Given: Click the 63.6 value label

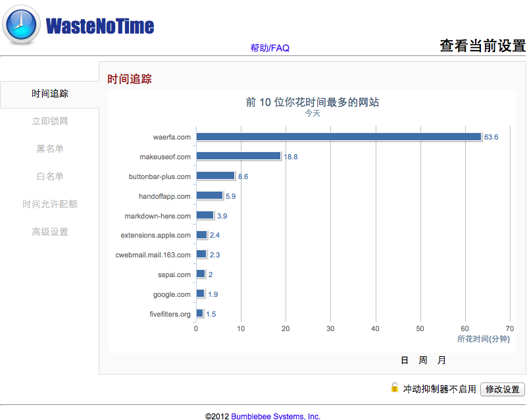Looking at the screenshot, I should tap(491, 137).
